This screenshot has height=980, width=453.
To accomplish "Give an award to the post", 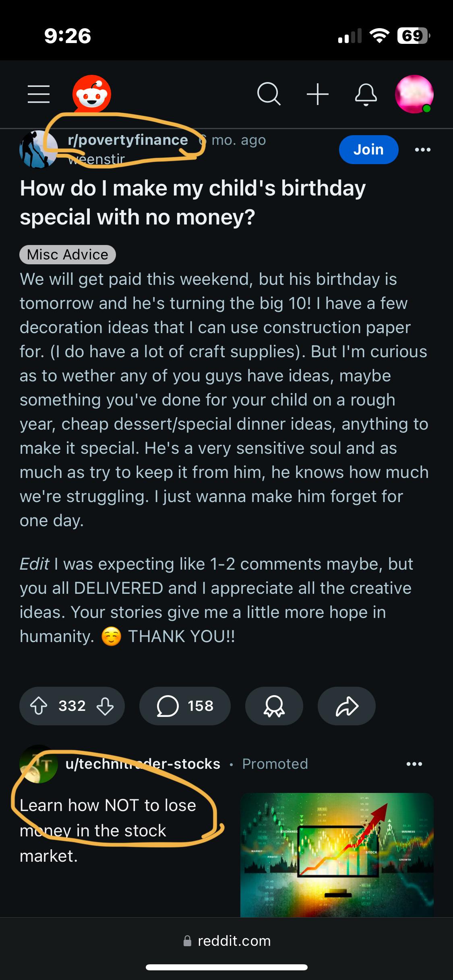I will [x=274, y=706].
